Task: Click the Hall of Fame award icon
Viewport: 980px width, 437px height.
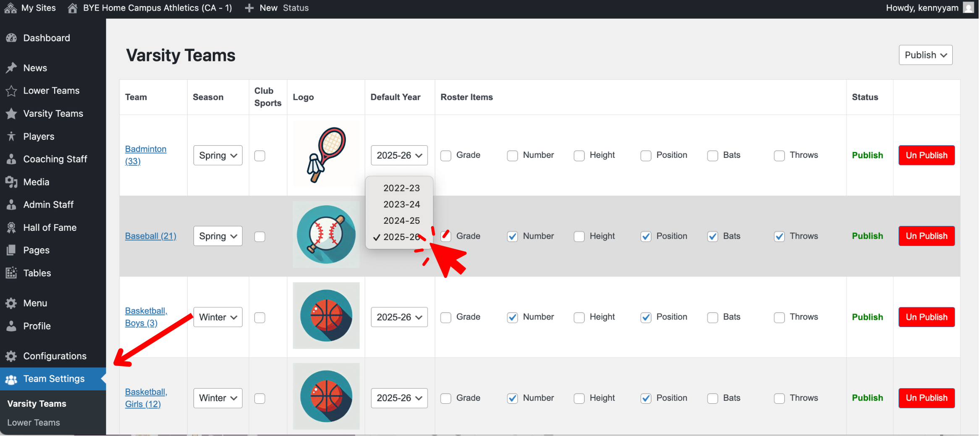Action: (11, 228)
